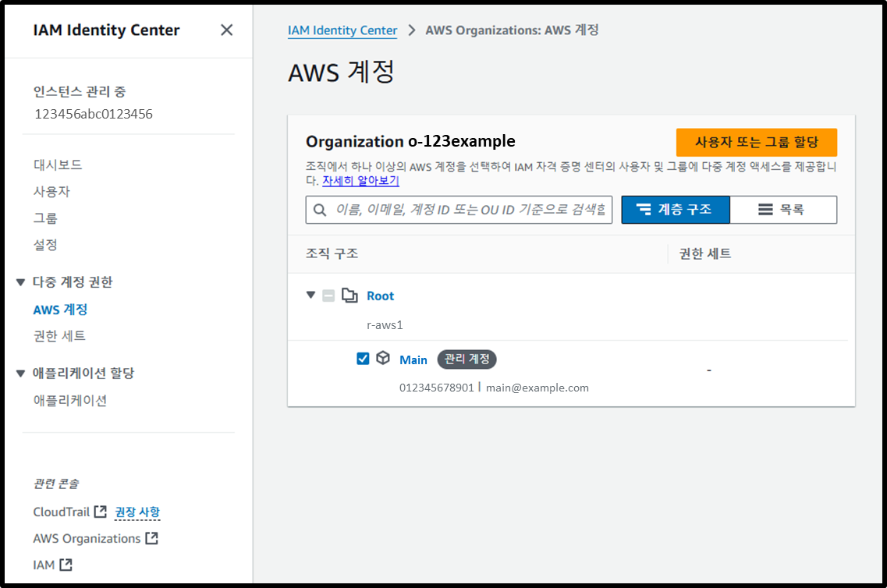
Task: Uncheck the Main account checkbox
Action: [x=363, y=359]
